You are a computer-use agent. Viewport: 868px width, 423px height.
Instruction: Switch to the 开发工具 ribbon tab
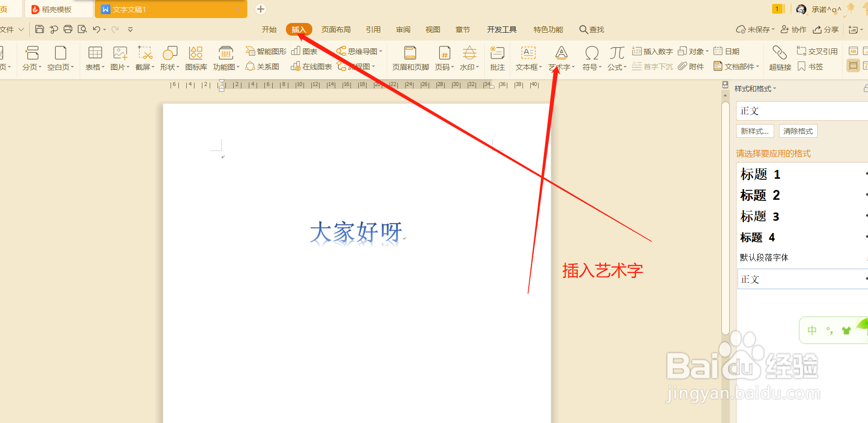(x=501, y=29)
